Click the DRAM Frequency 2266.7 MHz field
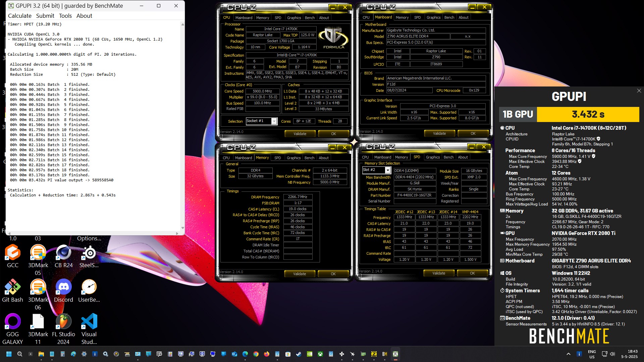Screen dimensions: 644x362 [x=298, y=197]
